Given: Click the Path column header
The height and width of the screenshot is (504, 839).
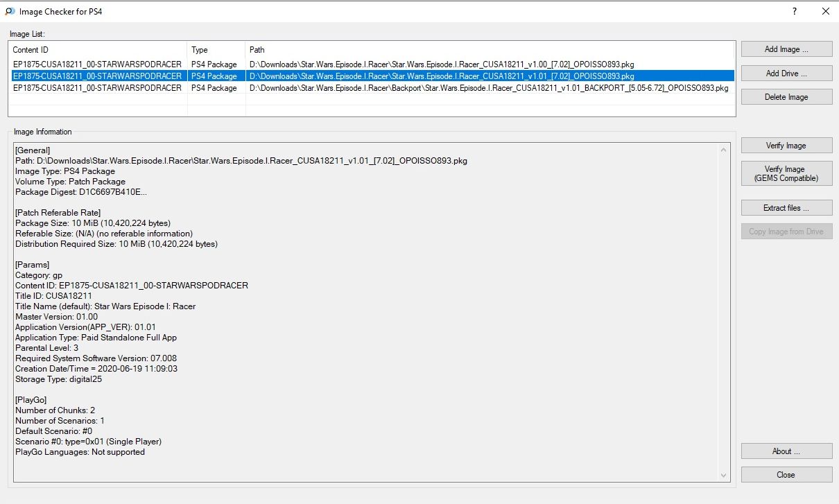Looking at the screenshot, I should pos(490,50).
